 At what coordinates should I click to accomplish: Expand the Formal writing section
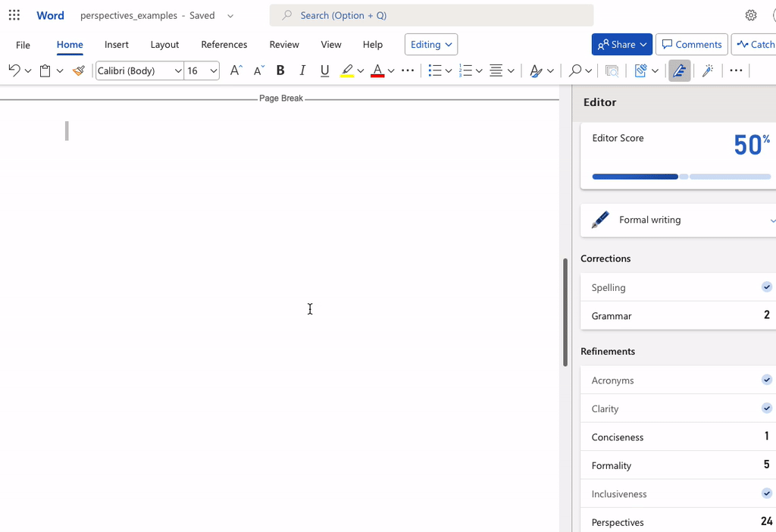772,220
